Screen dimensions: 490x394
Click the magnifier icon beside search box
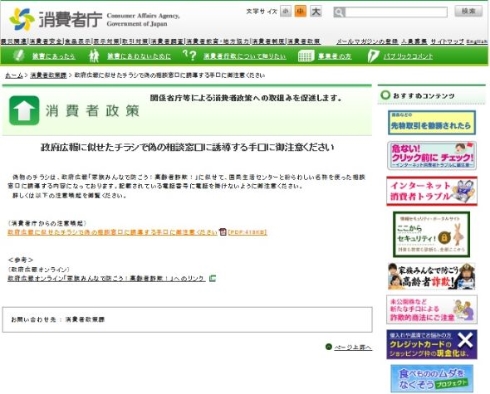[339, 12]
